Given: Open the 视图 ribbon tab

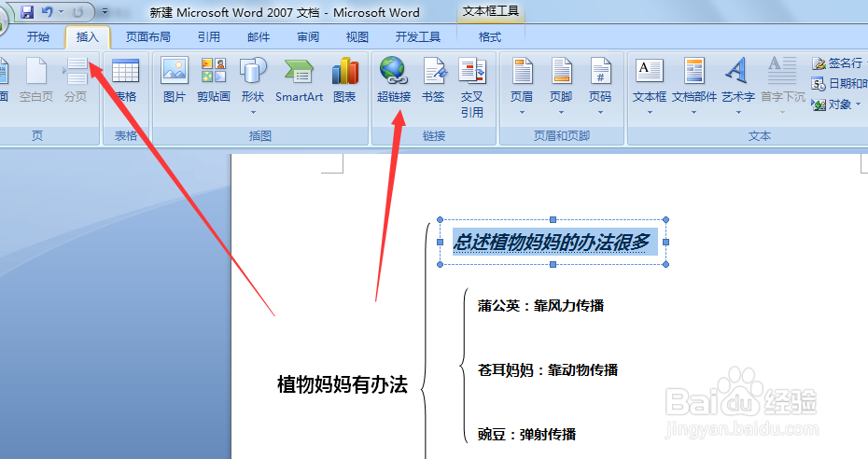Looking at the screenshot, I should click(x=357, y=37).
